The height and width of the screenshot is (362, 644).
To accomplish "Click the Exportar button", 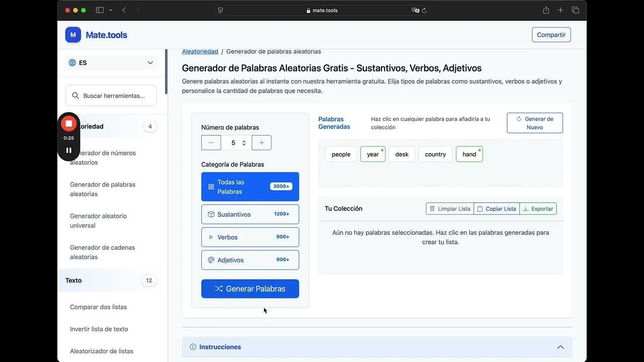I will pyautogui.click(x=538, y=209).
